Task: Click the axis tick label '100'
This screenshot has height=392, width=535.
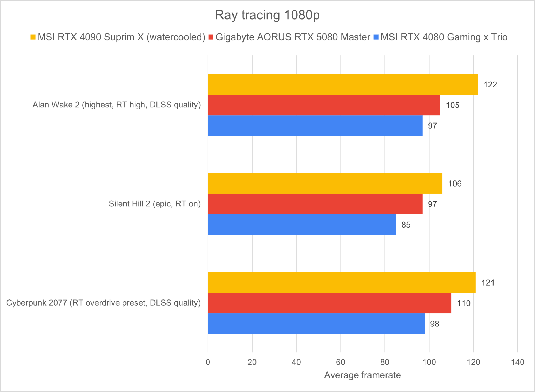Action: click(x=429, y=362)
